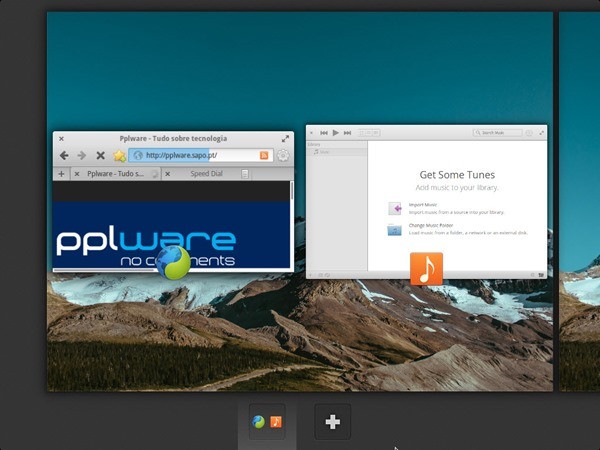The width and height of the screenshot is (600, 450).
Task: Click Midori icon in workspace switcher
Action: (259, 422)
